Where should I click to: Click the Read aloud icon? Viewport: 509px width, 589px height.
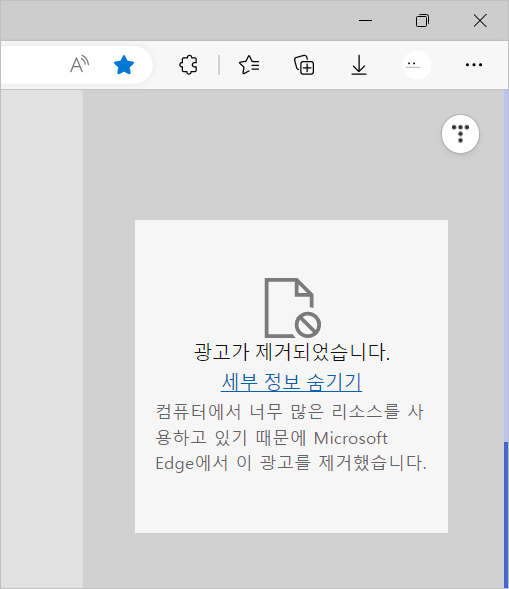pyautogui.click(x=80, y=65)
